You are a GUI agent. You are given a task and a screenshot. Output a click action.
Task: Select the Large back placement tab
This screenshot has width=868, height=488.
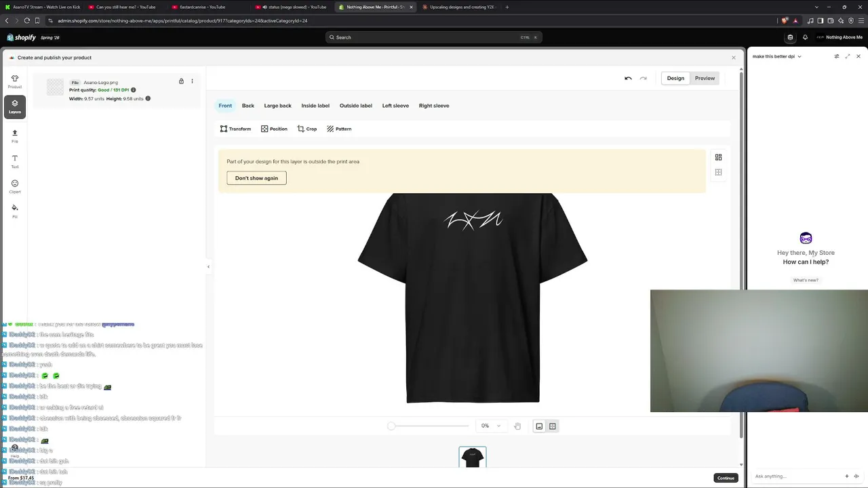(277, 106)
